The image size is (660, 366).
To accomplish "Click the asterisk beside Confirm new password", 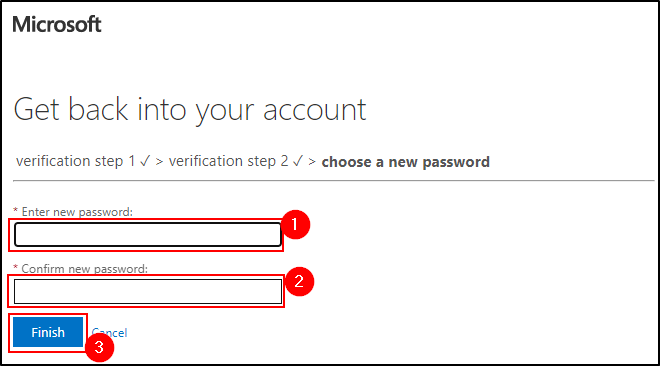I will [x=16, y=267].
